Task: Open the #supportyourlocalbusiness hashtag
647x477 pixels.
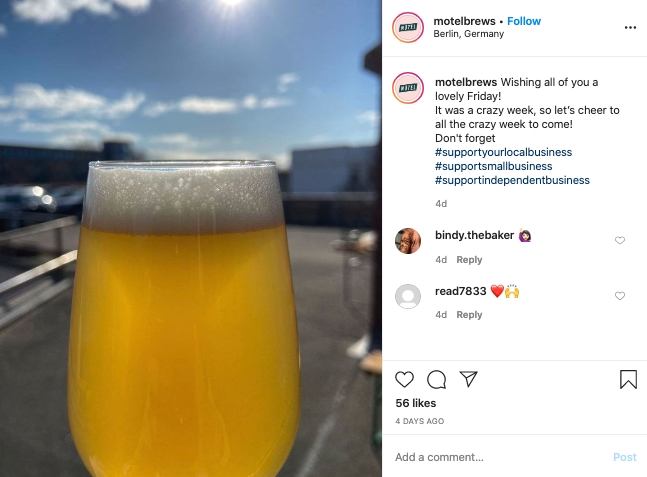Action: 503,152
